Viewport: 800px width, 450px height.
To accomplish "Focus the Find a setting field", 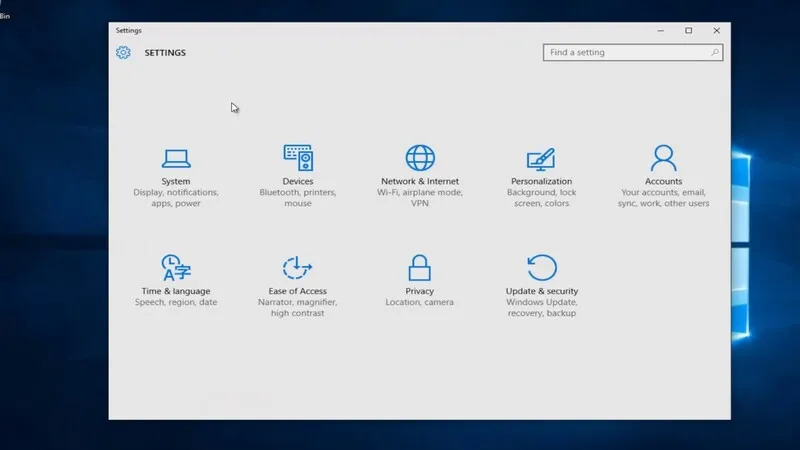I will (x=633, y=52).
